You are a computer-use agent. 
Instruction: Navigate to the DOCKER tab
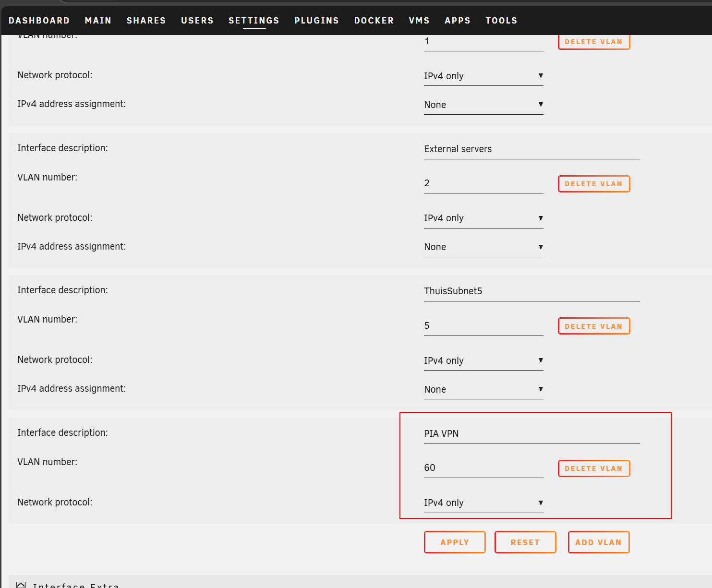[374, 21]
